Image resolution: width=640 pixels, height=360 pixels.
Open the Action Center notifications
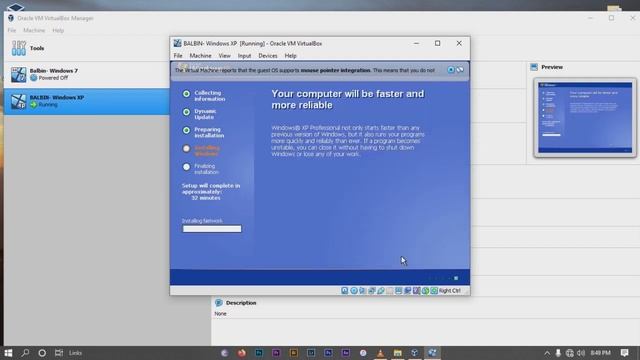[x=624, y=353]
